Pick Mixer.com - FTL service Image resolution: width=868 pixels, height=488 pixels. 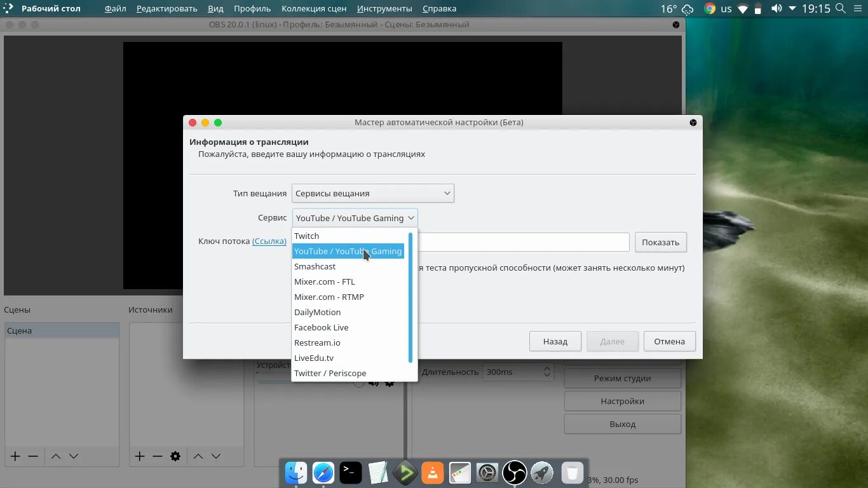(348, 281)
